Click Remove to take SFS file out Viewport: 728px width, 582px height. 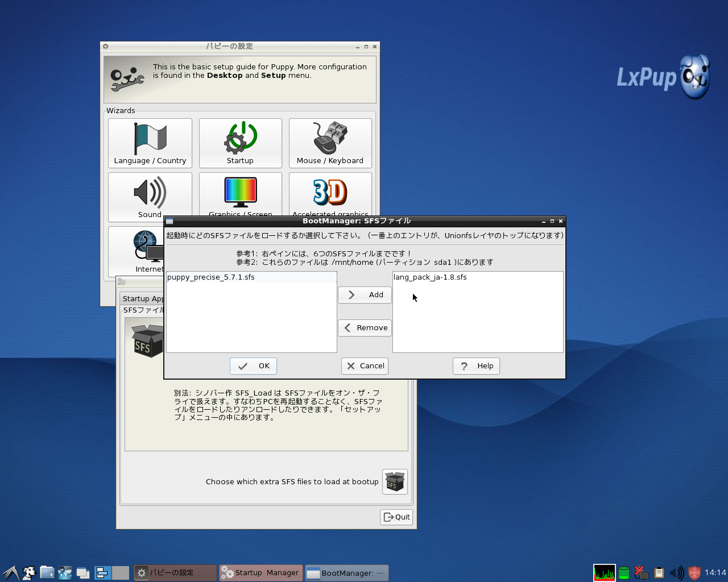click(365, 328)
